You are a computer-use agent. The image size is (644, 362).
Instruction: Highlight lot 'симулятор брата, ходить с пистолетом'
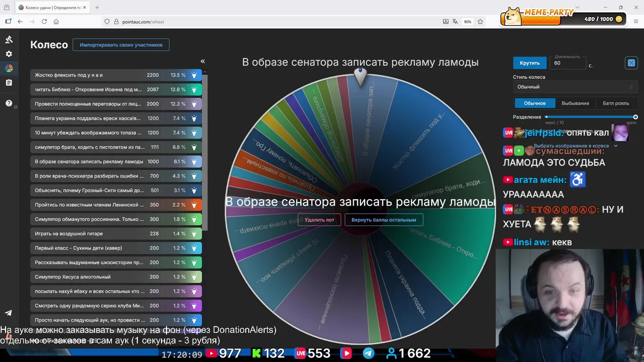point(194,147)
